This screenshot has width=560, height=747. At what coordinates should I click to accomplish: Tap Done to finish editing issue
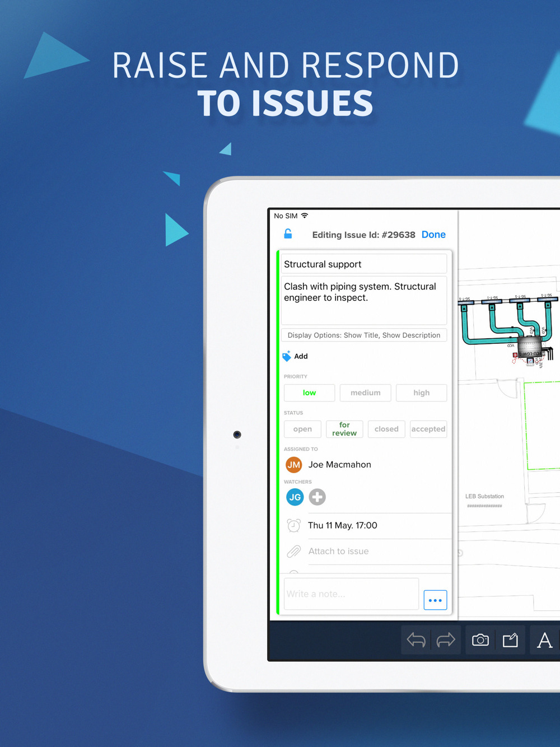click(x=433, y=235)
